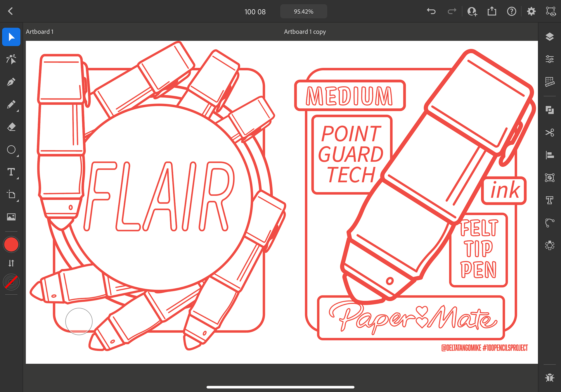
Task: Select the Artboard tool
Action: (11, 195)
